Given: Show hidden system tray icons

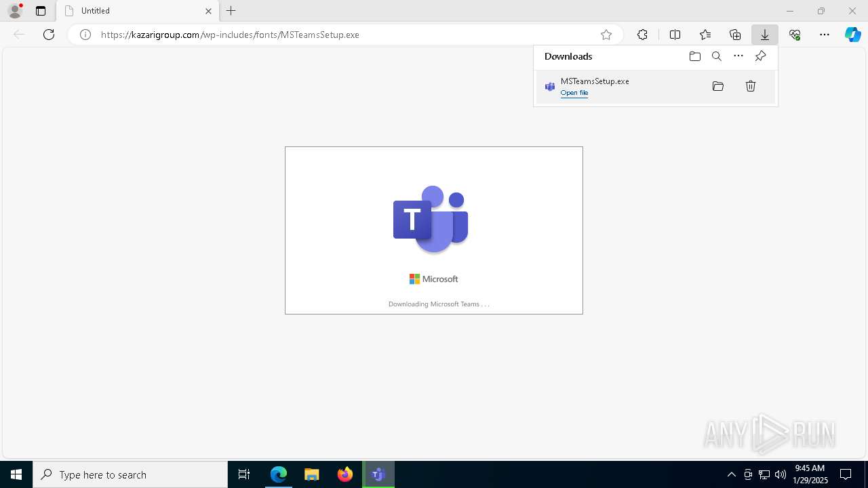Looking at the screenshot, I should [x=731, y=474].
